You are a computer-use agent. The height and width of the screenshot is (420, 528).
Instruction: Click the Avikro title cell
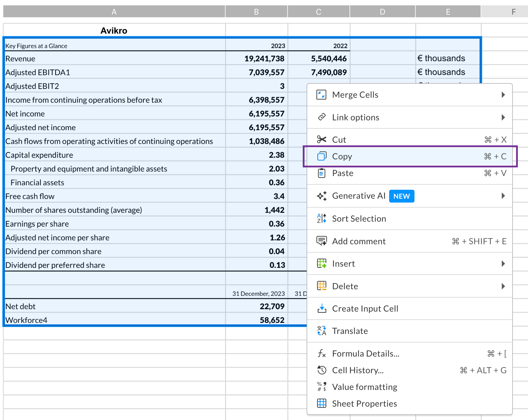[114, 30]
